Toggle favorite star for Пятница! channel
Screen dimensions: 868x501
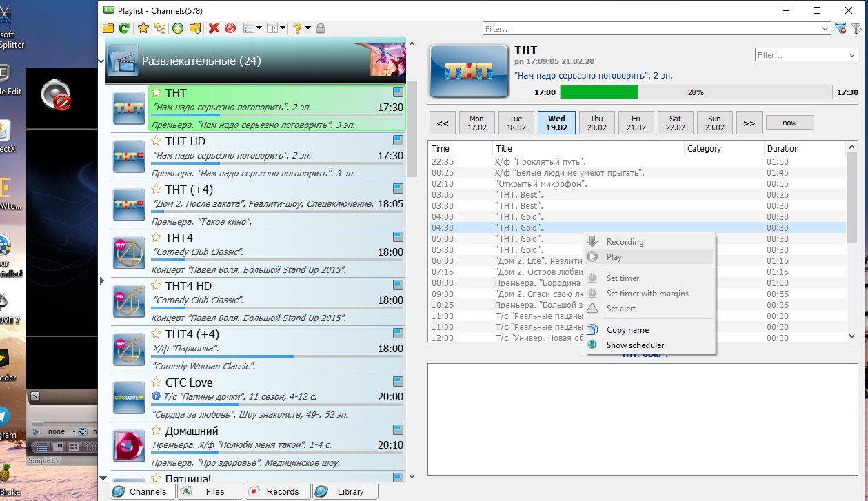pyautogui.click(x=157, y=478)
